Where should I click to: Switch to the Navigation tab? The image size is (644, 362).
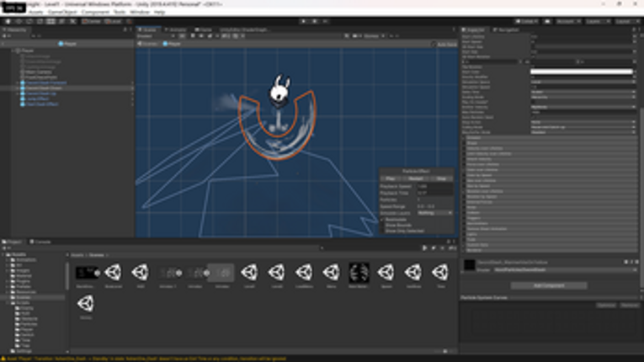click(x=506, y=30)
